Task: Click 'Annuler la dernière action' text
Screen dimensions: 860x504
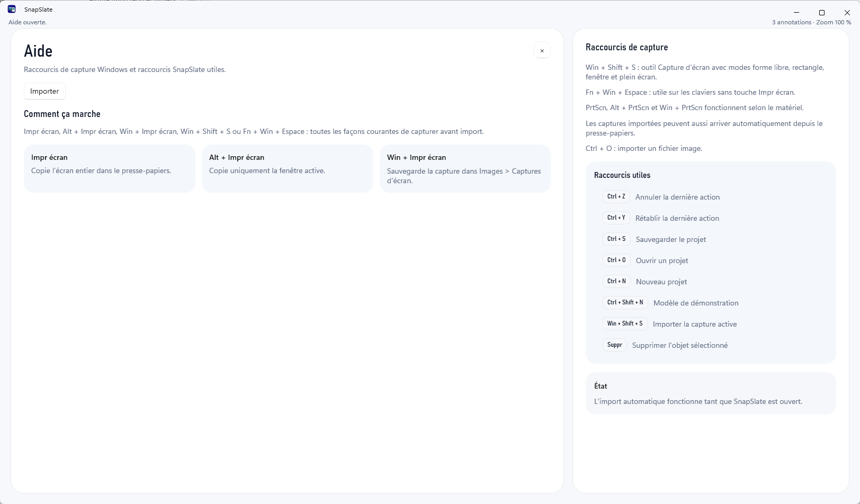Action: point(677,197)
